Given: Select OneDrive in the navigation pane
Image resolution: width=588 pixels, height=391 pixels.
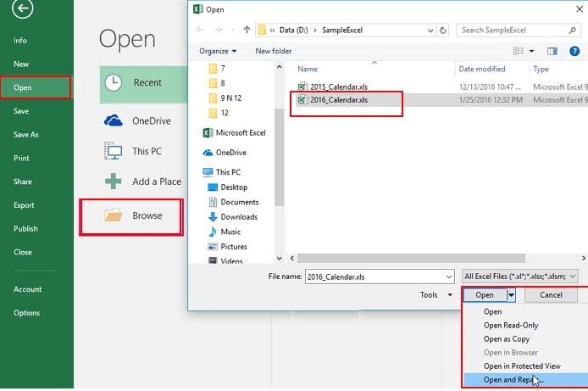Looking at the screenshot, I should pyautogui.click(x=225, y=153).
